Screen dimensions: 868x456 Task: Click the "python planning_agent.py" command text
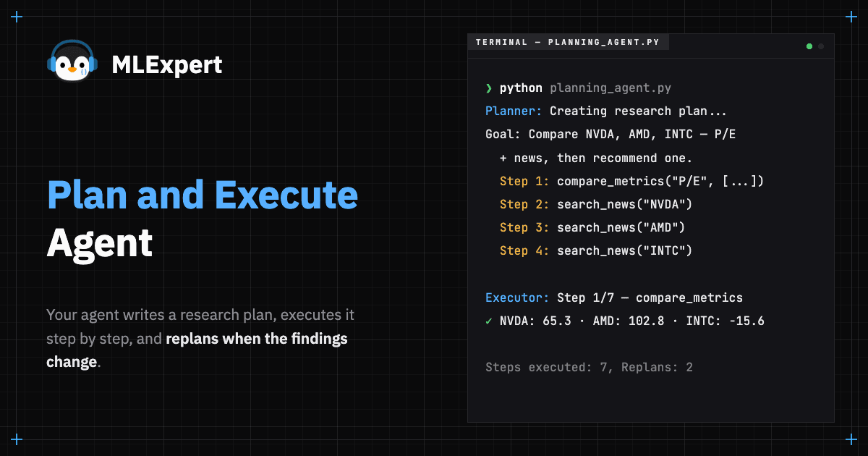click(585, 88)
